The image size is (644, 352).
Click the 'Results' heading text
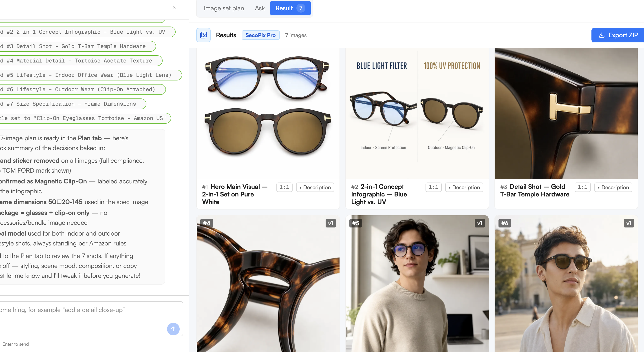226,35
